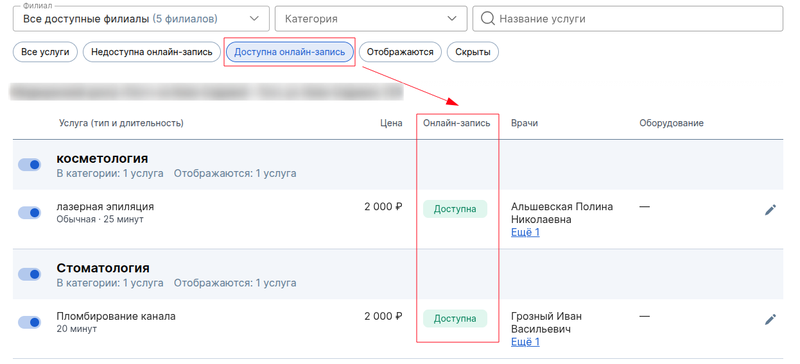The width and height of the screenshot is (800, 364).
Task: Show the Скрыты filter
Action: (x=472, y=52)
